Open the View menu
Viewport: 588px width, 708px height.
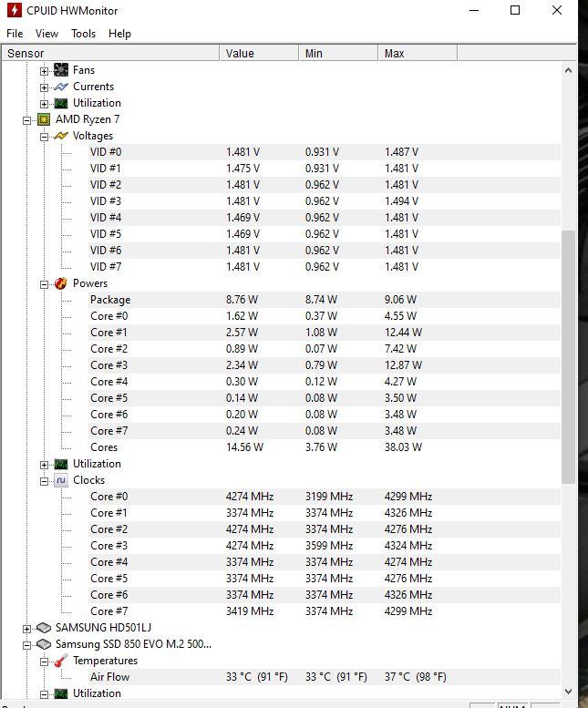[x=46, y=34]
